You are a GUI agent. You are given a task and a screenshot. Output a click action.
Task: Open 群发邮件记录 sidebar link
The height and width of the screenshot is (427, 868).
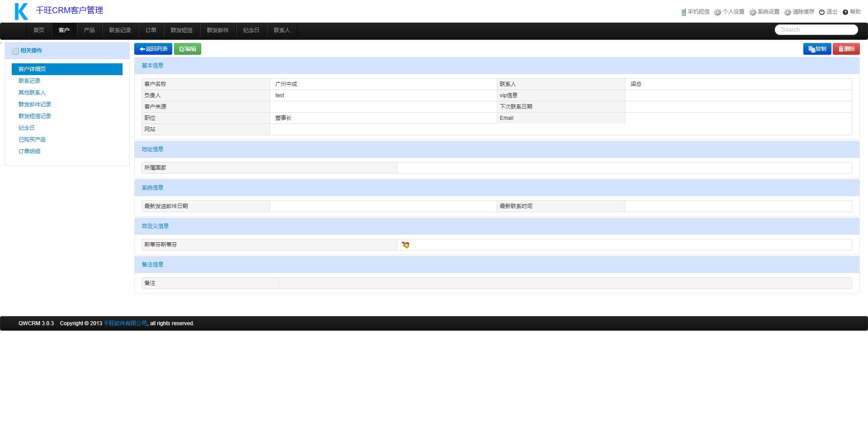coord(35,104)
